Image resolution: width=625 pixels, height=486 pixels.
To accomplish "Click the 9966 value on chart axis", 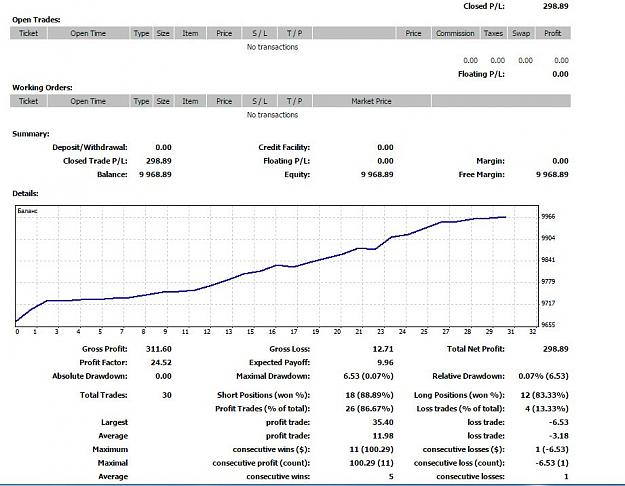I will coord(548,216).
